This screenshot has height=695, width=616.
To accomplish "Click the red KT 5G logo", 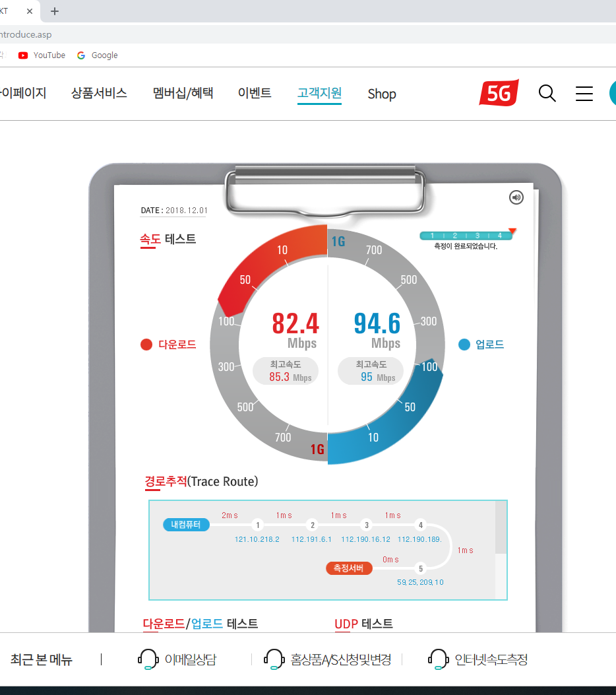I will (499, 93).
